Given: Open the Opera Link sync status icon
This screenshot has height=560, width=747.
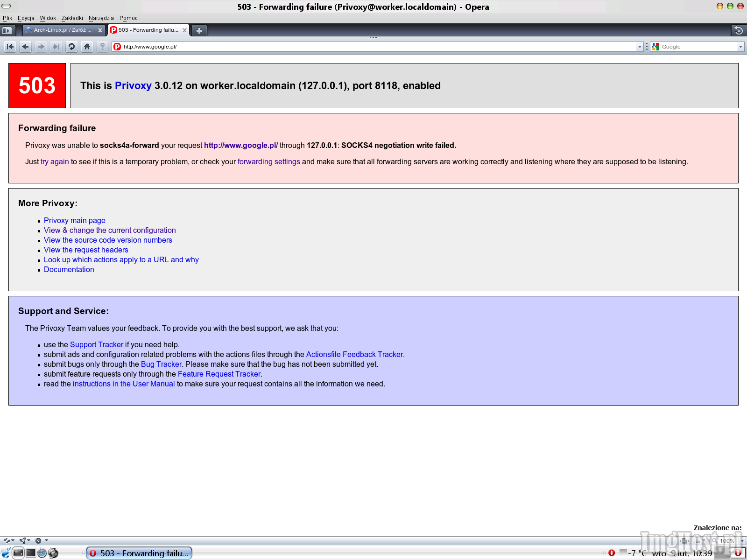Looking at the screenshot, I should coord(7,540).
